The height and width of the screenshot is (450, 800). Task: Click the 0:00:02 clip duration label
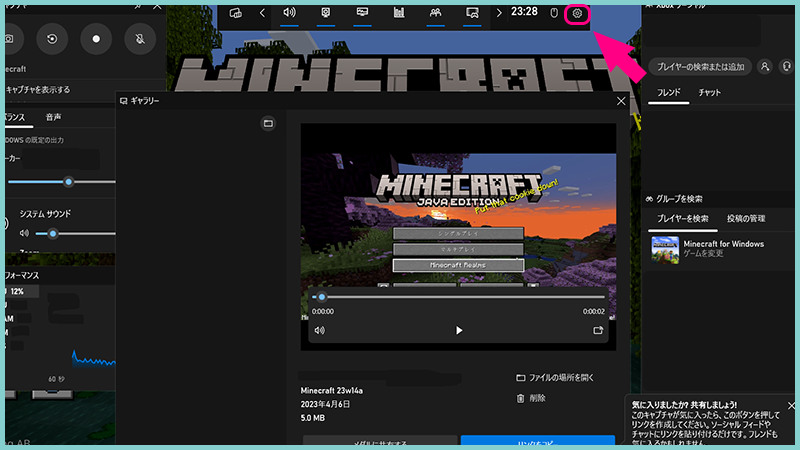pos(594,311)
